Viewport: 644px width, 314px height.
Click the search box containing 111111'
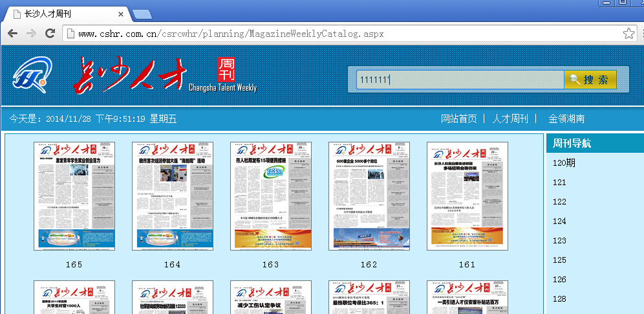(460, 80)
